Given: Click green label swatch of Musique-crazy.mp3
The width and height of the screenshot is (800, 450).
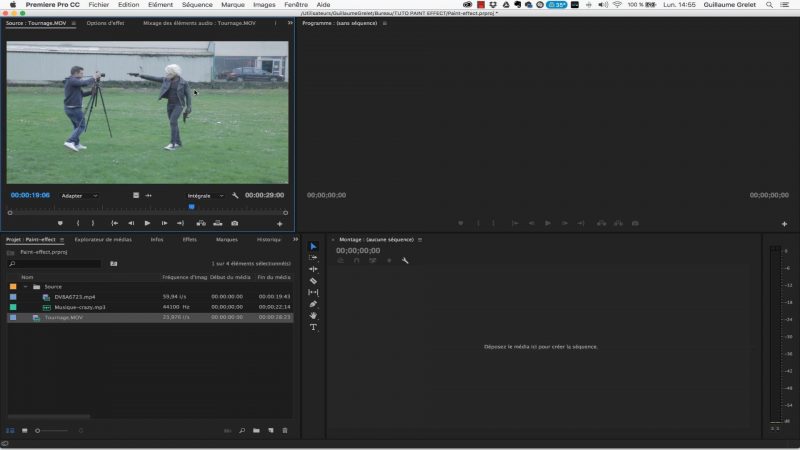Looking at the screenshot, I should click(13, 307).
